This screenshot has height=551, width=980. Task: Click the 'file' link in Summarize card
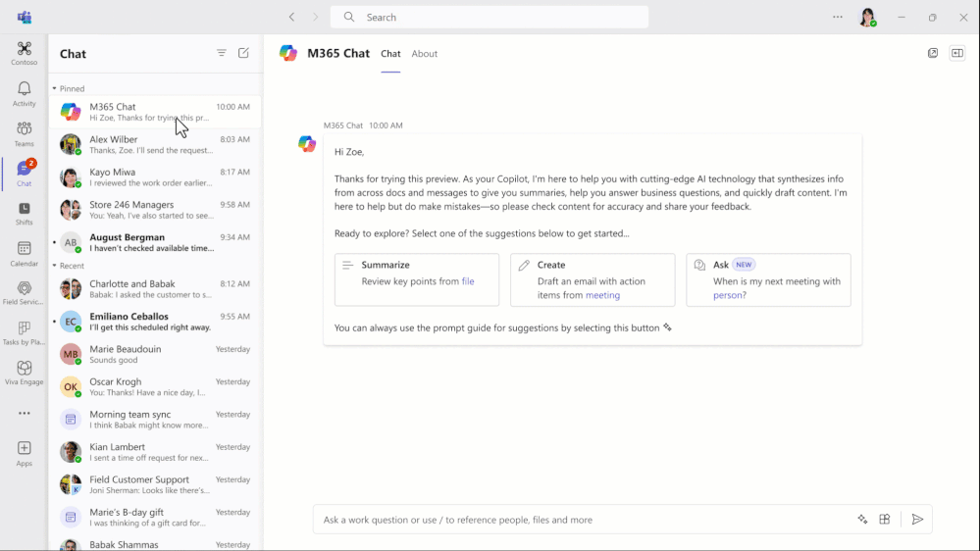coord(468,281)
